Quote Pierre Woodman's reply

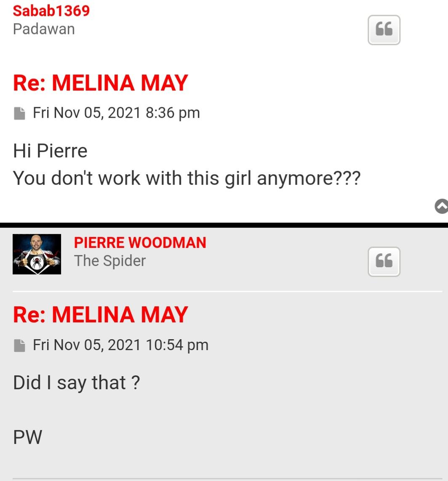(x=384, y=261)
